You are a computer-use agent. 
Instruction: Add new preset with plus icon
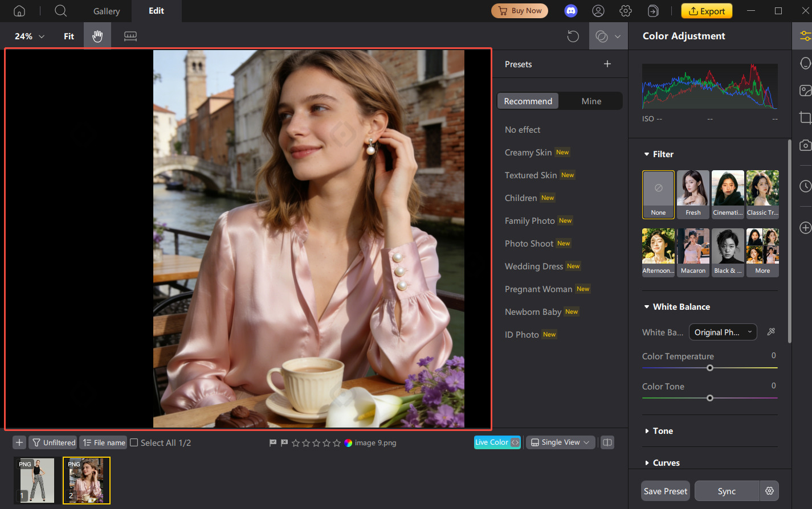pos(607,64)
